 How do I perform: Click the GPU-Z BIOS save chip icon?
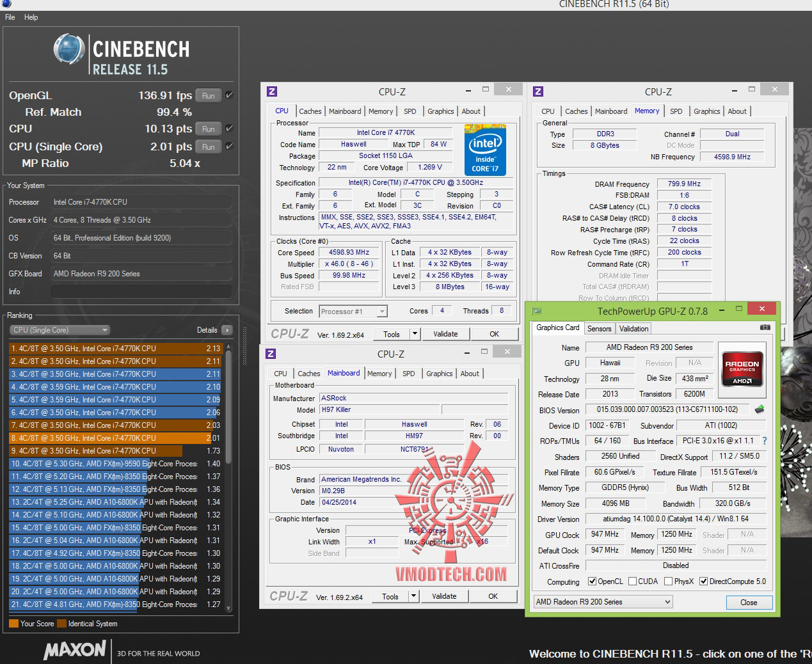(760, 409)
